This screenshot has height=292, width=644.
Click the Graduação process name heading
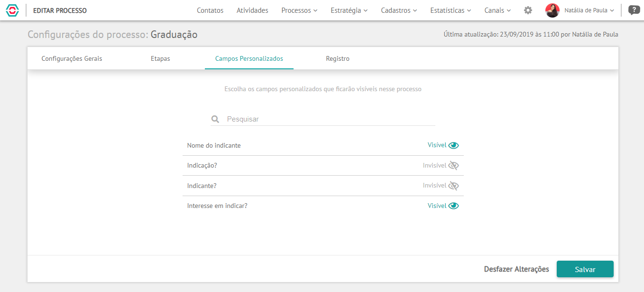[x=174, y=35]
